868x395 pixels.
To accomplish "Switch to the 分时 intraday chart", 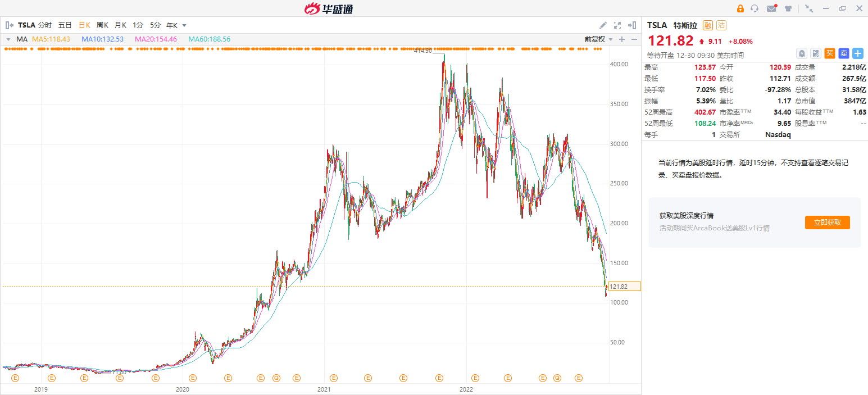I will [45, 25].
